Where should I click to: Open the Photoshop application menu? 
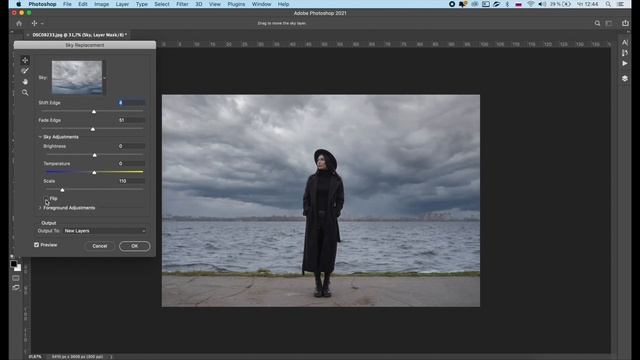click(42, 4)
